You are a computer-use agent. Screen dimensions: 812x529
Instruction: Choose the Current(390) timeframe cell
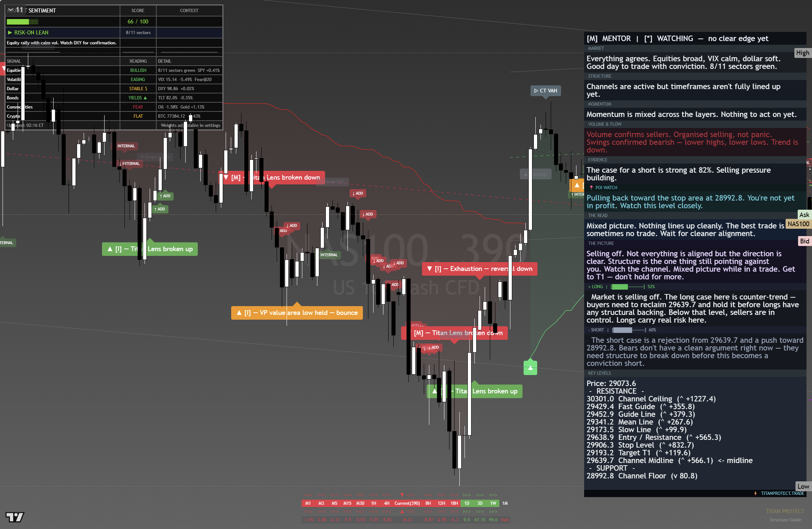tap(407, 503)
